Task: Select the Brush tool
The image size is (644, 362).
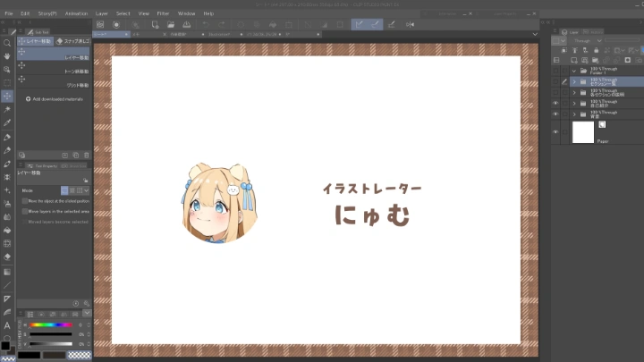Action: point(7,164)
